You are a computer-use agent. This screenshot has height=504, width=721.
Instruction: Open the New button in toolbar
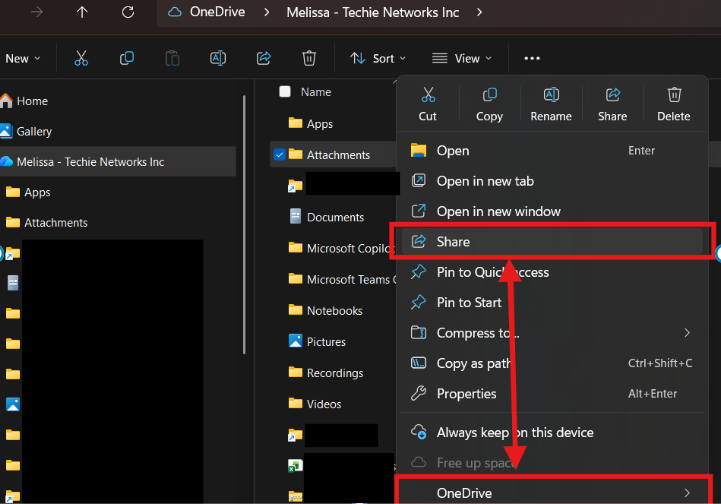coord(22,58)
